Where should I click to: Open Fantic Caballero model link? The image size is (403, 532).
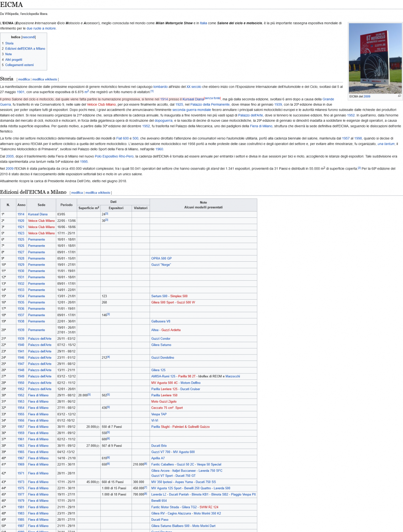click(x=163, y=465)
